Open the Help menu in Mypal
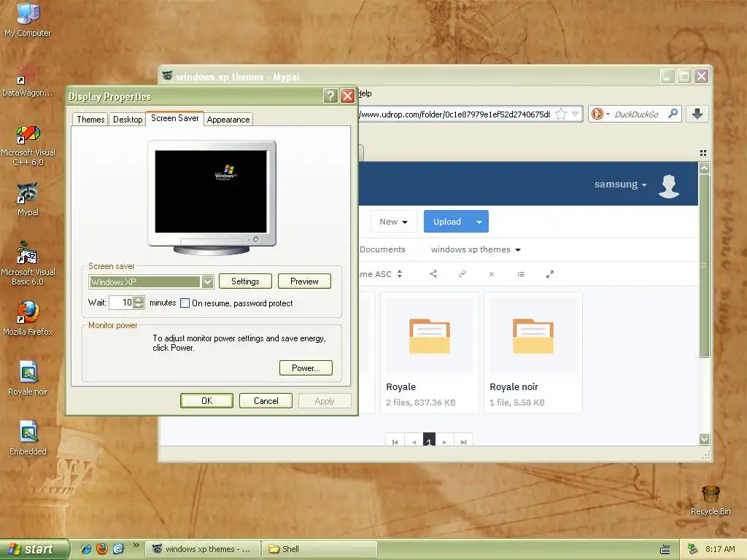 click(x=365, y=93)
